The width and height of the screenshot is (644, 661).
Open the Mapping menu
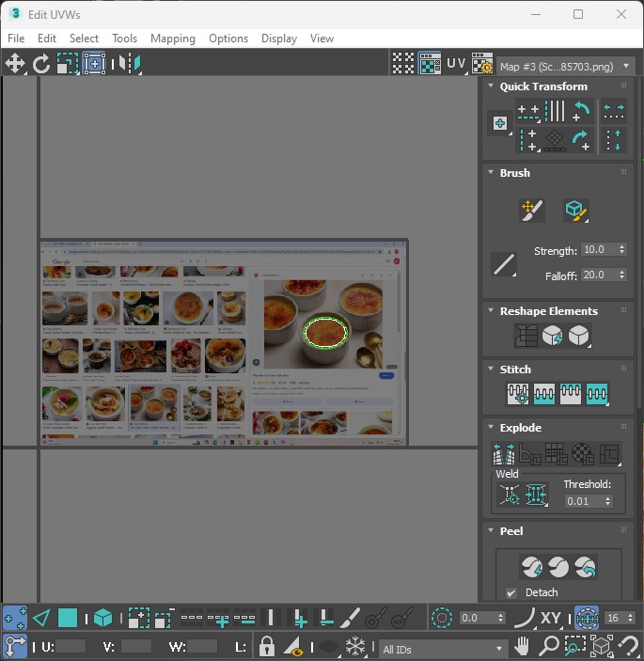click(173, 39)
